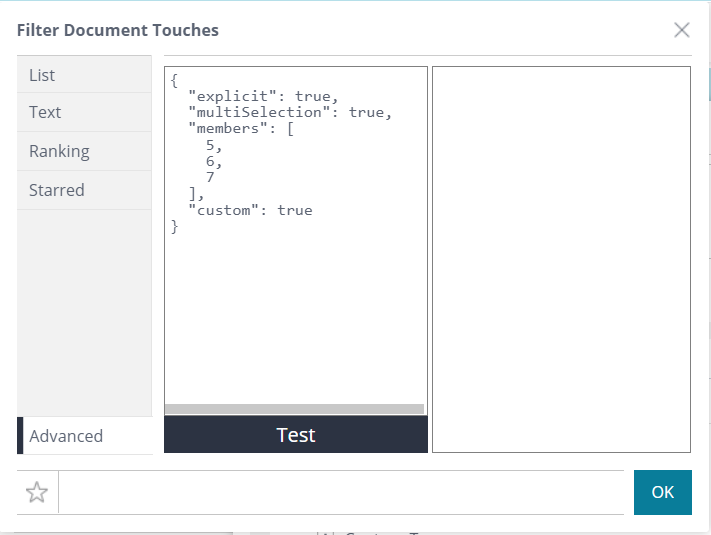Viewport: 711px width, 535px height.
Task: Click the filter name input field
Action: [x=340, y=492]
